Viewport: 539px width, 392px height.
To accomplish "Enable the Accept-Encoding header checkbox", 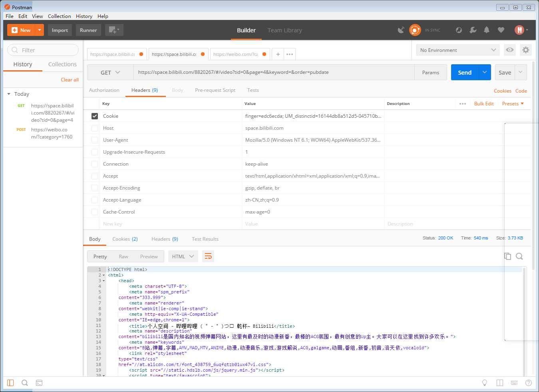I will coord(95,188).
